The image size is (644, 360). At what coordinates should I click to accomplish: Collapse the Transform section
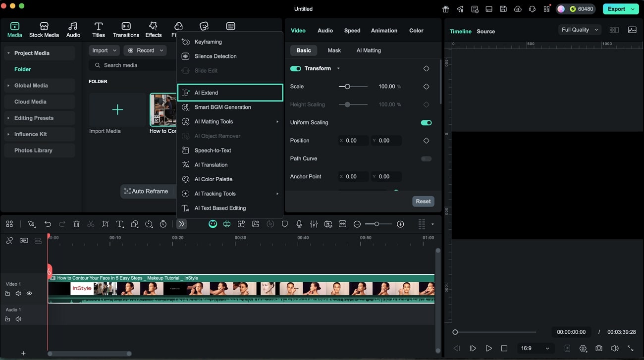click(339, 68)
